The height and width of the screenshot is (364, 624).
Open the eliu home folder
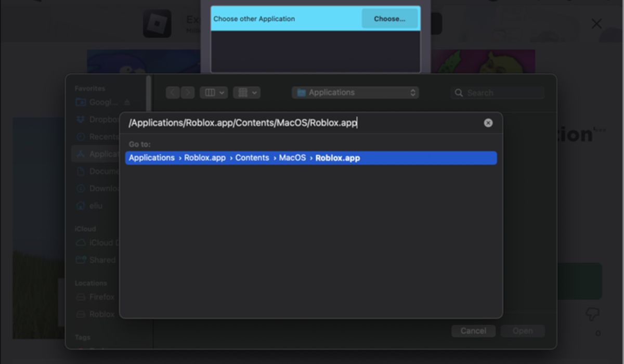coord(89,206)
